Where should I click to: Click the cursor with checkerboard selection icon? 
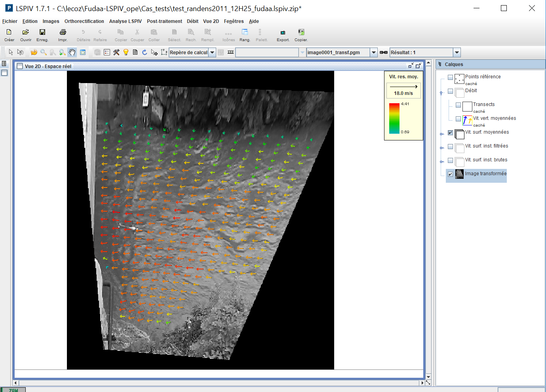tap(154, 52)
